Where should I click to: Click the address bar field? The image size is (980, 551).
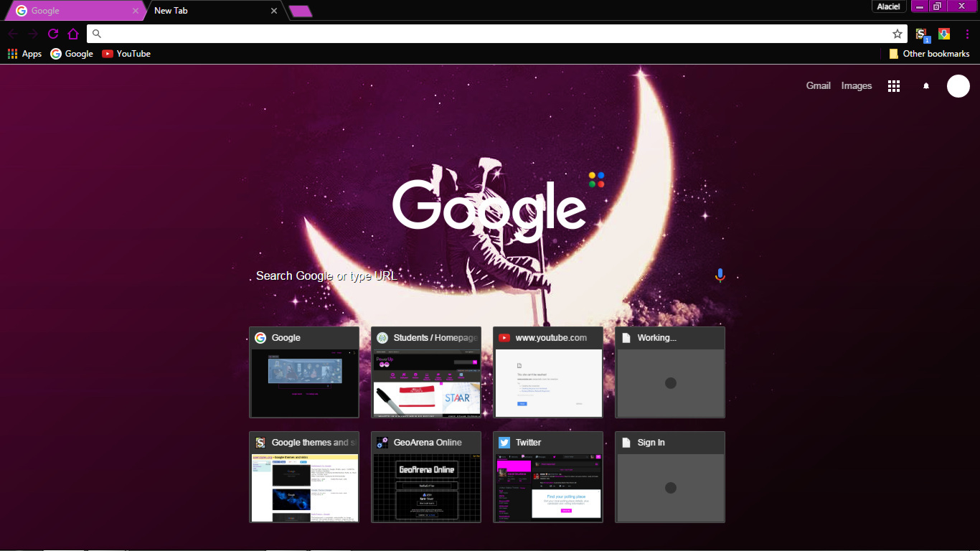coord(496,34)
